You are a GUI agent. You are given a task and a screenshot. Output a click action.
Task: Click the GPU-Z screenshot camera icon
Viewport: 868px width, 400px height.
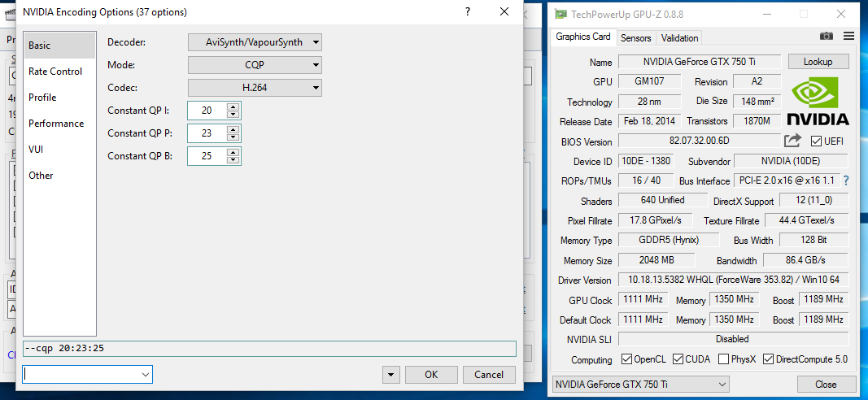pyautogui.click(x=826, y=37)
